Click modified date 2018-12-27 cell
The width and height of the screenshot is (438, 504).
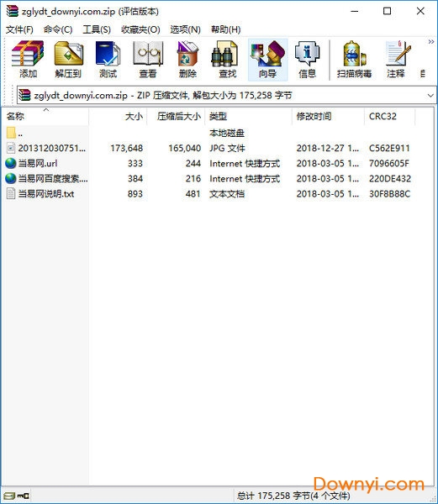(328, 148)
